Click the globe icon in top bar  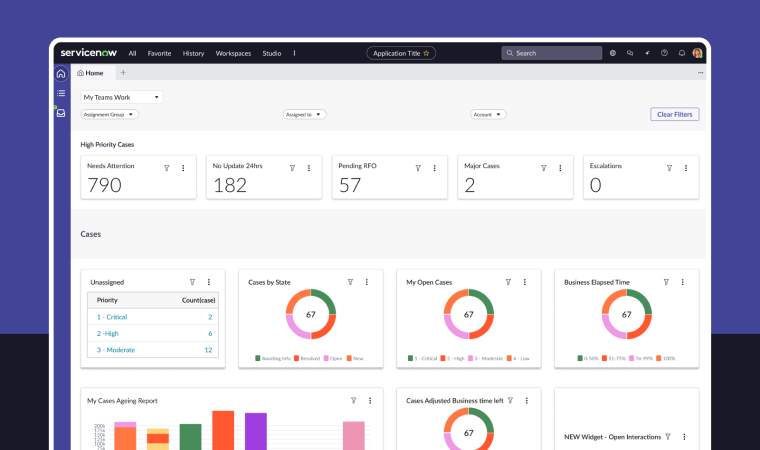pos(613,53)
